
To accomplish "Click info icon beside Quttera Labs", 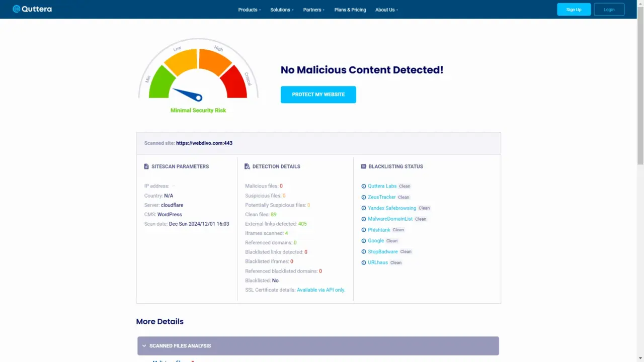I will [364, 187].
